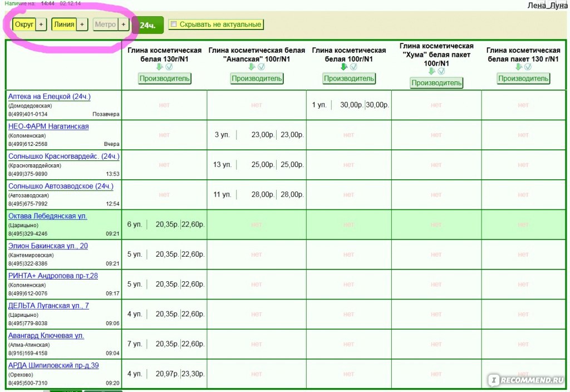Image resolution: width=570 pixels, height=392 pixels.
Task: Click 'Производитель' under 'белая пакет 130 г/N1'
Action: 523,78
